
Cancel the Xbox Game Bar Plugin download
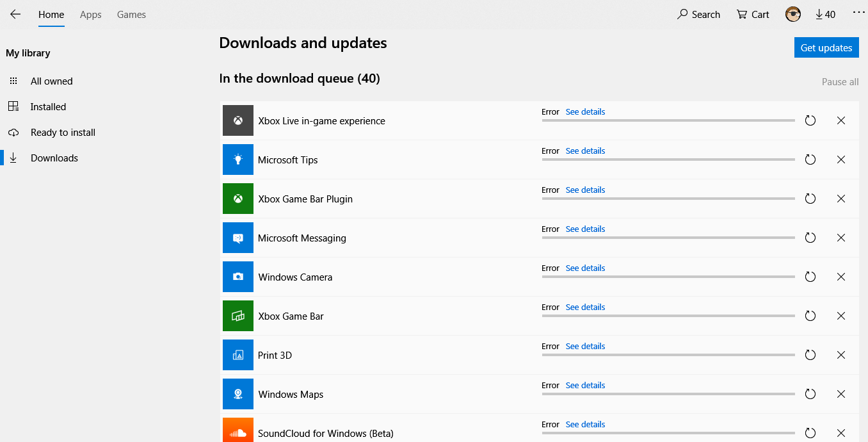pos(841,199)
